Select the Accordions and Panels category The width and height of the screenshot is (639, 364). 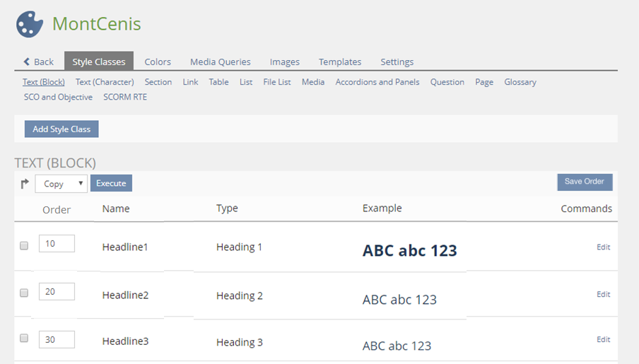[x=377, y=82]
